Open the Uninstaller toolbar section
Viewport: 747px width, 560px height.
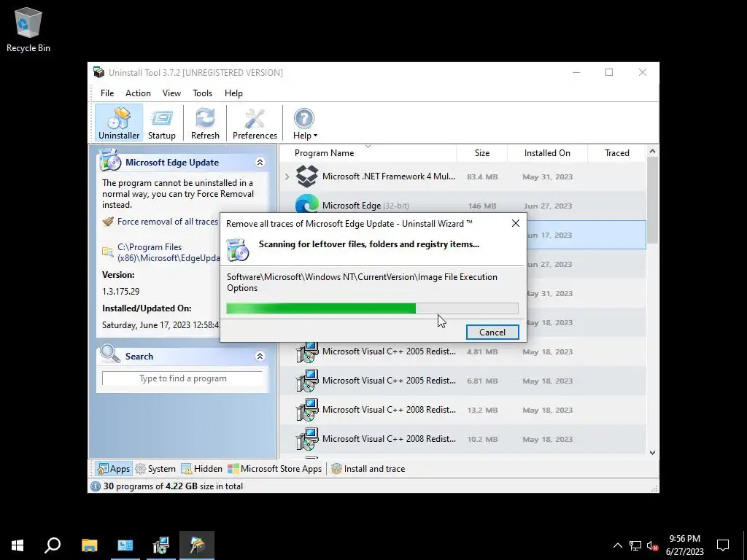[119, 123]
